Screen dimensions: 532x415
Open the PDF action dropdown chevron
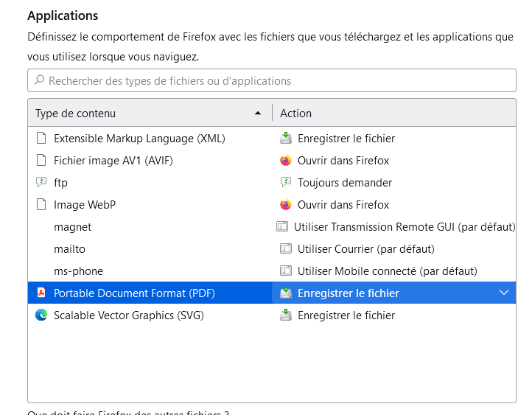pos(504,293)
